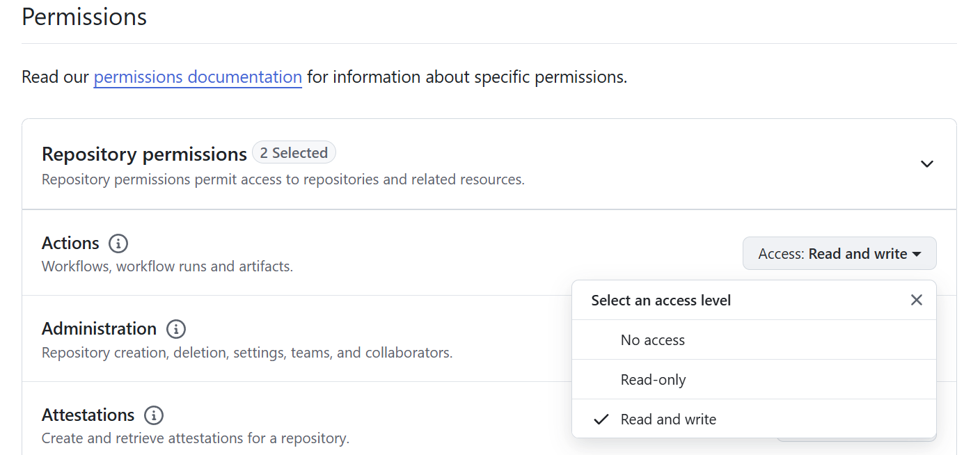Choose No access option

754,340
